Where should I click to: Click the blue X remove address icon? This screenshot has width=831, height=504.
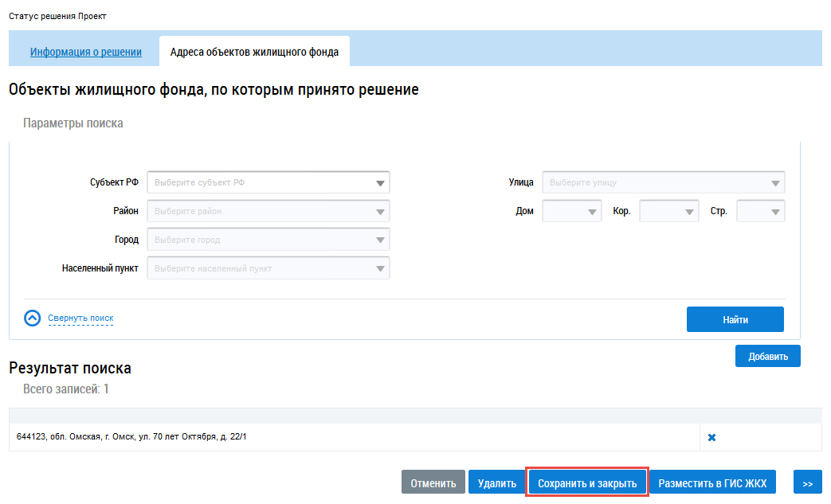tap(711, 437)
